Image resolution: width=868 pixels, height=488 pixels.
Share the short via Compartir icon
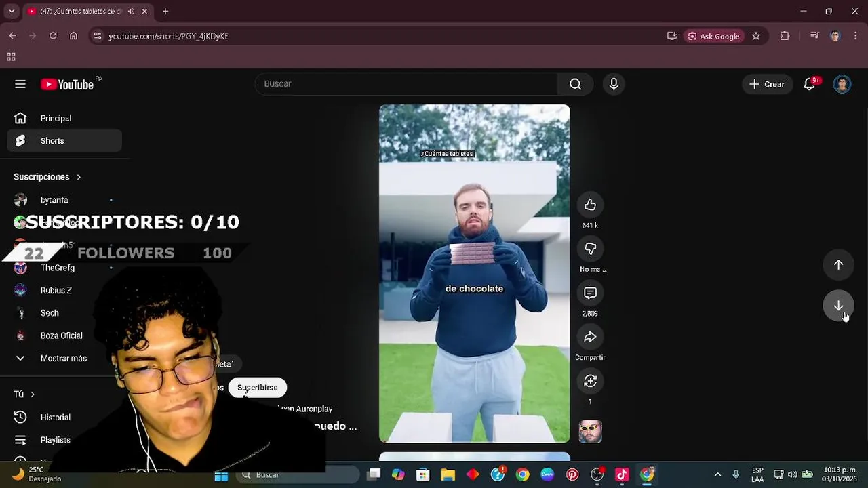(x=590, y=337)
